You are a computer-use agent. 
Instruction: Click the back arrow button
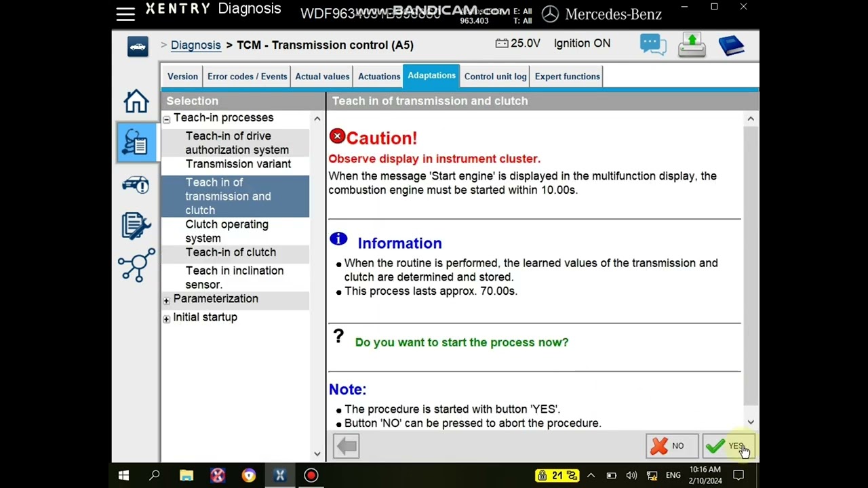pos(347,446)
